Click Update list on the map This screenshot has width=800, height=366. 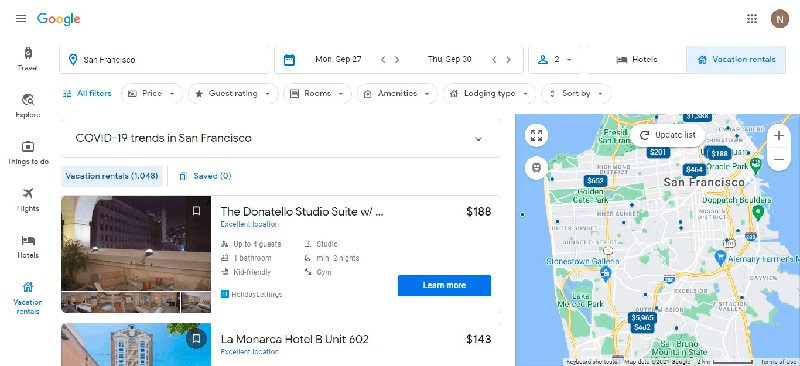click(668, 135)
